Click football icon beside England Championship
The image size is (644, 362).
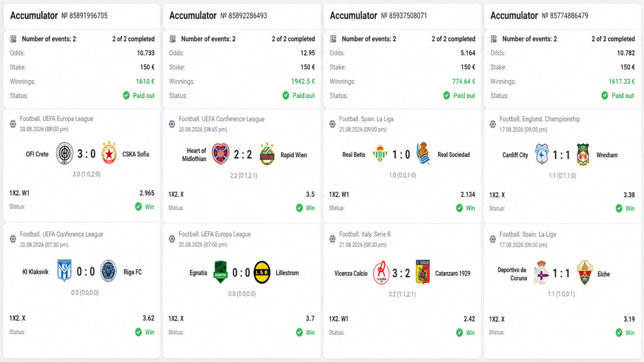point(493,124)
